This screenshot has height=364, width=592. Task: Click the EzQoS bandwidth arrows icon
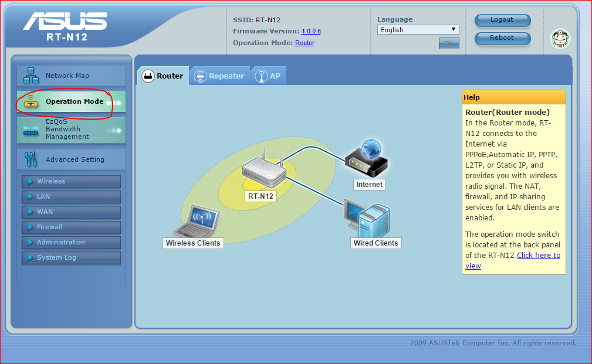(x=31, y=131)
